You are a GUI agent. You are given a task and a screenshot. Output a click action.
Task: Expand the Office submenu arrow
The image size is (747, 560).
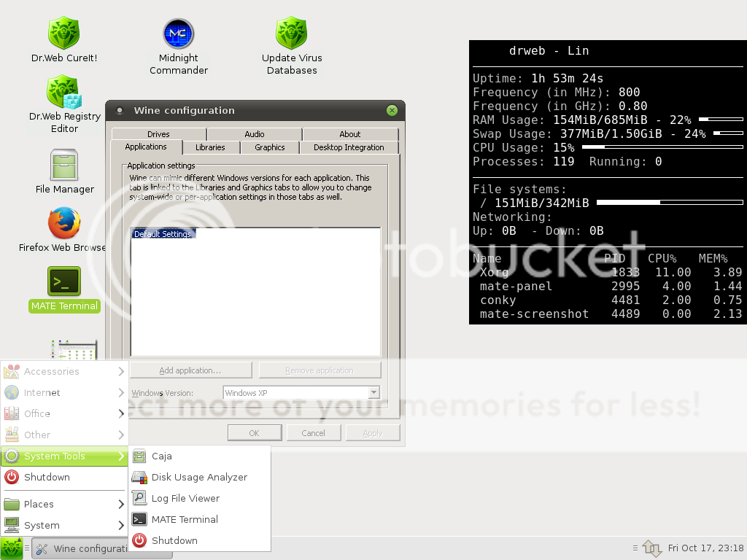tap(121, 413)
